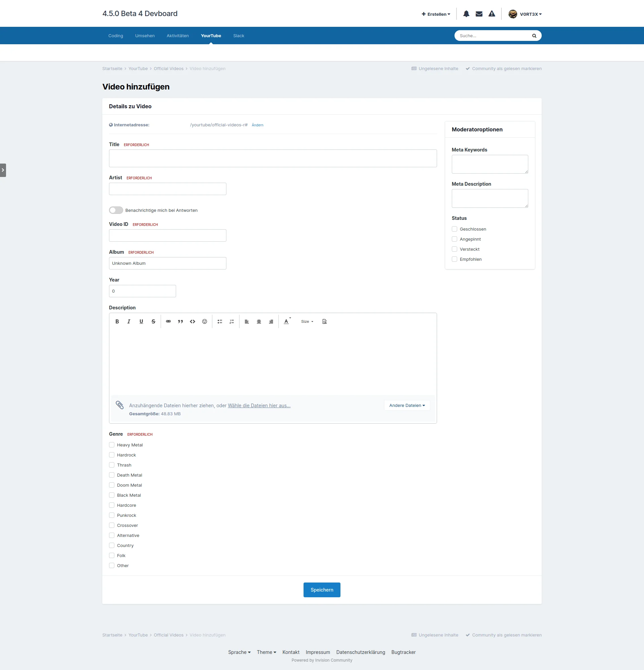Toggle bold formatting in the editor
Viewport: 644px width, 670px height.
[x=117, y=321]
